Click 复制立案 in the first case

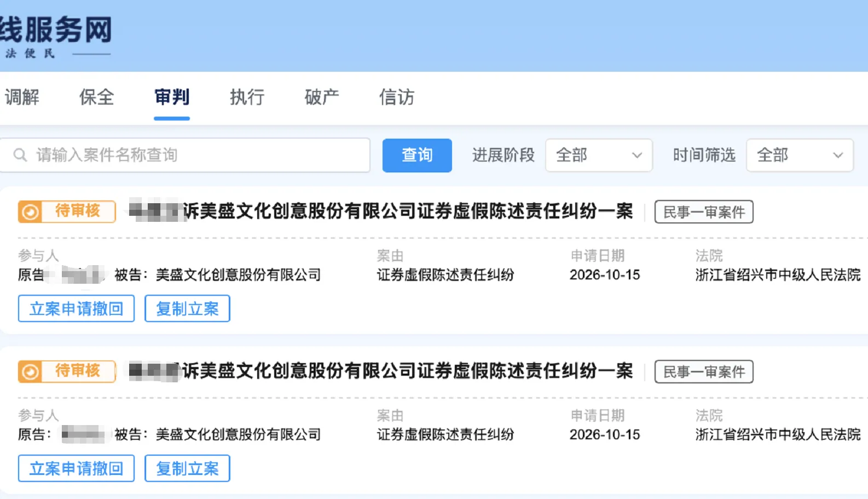pyautogui.click(x=187, y=308)
